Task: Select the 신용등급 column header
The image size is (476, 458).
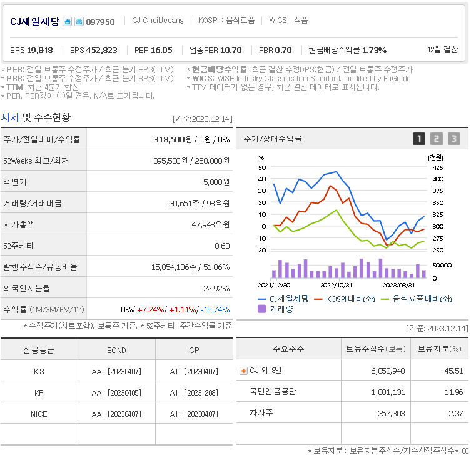Action: click(39, 351)
